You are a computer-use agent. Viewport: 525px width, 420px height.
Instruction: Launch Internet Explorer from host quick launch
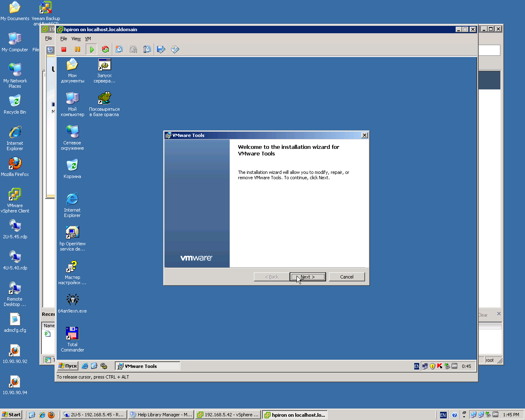pos(42,415)
